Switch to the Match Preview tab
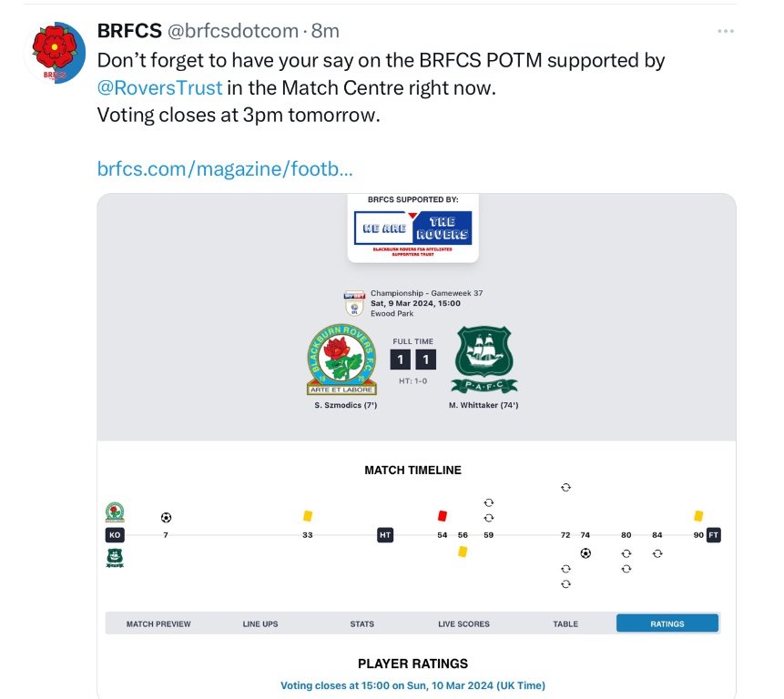Screen dimensions: 784x699 pyautogui.click(x=158, y=623)
